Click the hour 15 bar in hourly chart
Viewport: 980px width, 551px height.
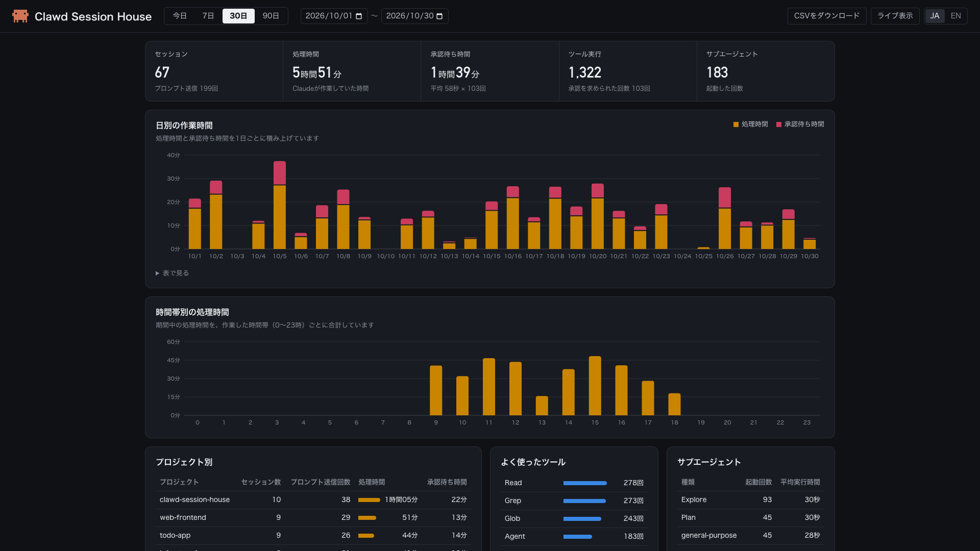click(595, 386)
